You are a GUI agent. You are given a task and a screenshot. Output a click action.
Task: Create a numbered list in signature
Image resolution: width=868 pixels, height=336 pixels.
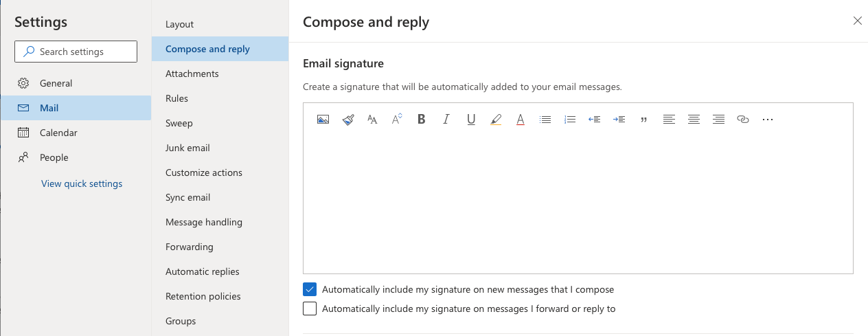tap(569, 120)
